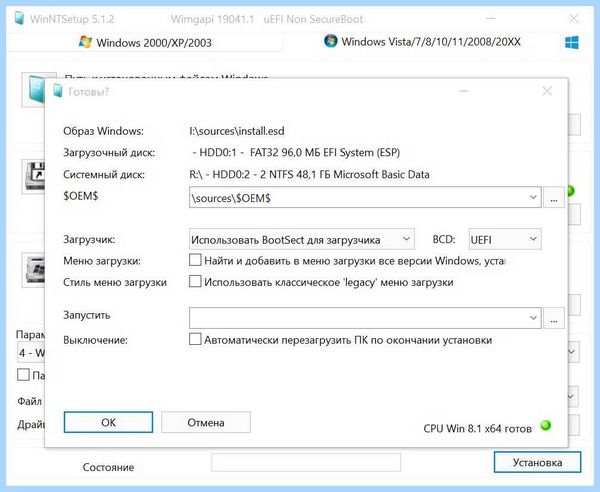Click the WinNTSetup title bar app icon
Viewport: 600px width, 492px height.
point(19,18)
